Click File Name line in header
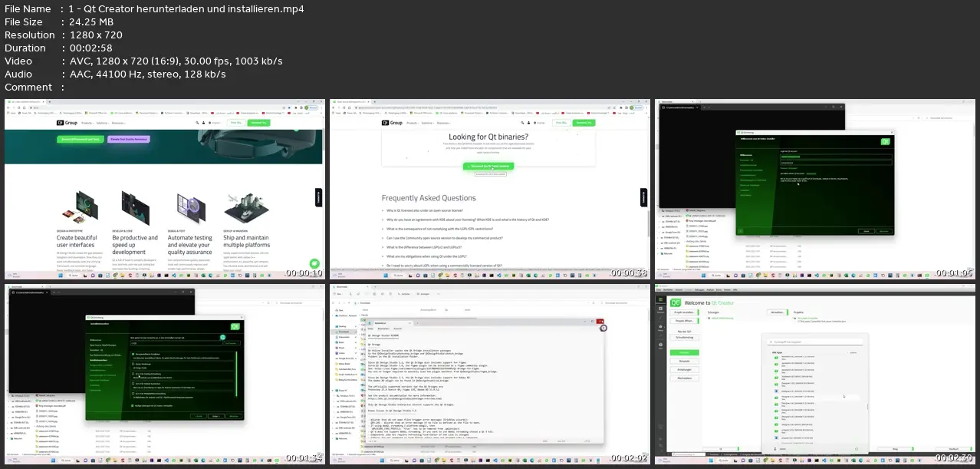Viewport: 980px width, 469px height. 154,9
